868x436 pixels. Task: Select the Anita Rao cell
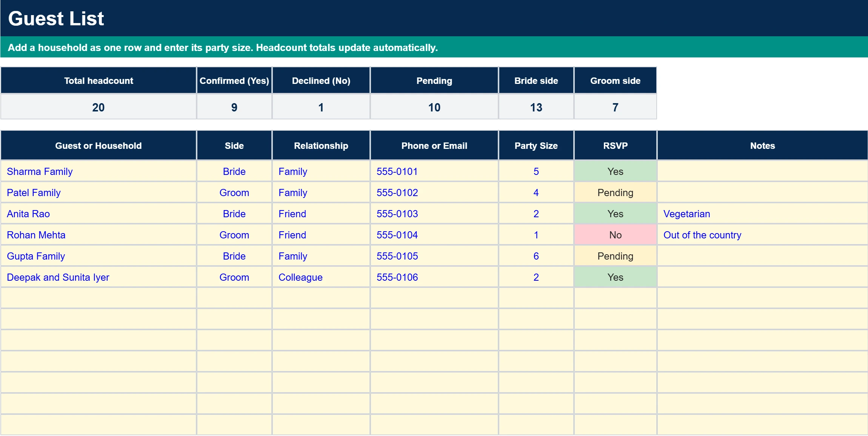(98, 213)
